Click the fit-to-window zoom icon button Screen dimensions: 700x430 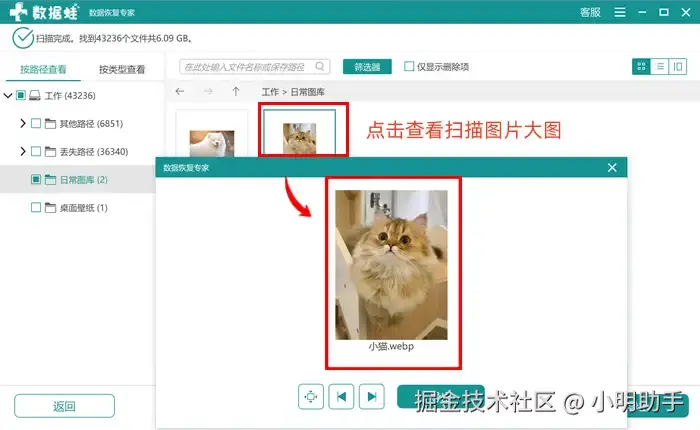[x=311, y=397]
